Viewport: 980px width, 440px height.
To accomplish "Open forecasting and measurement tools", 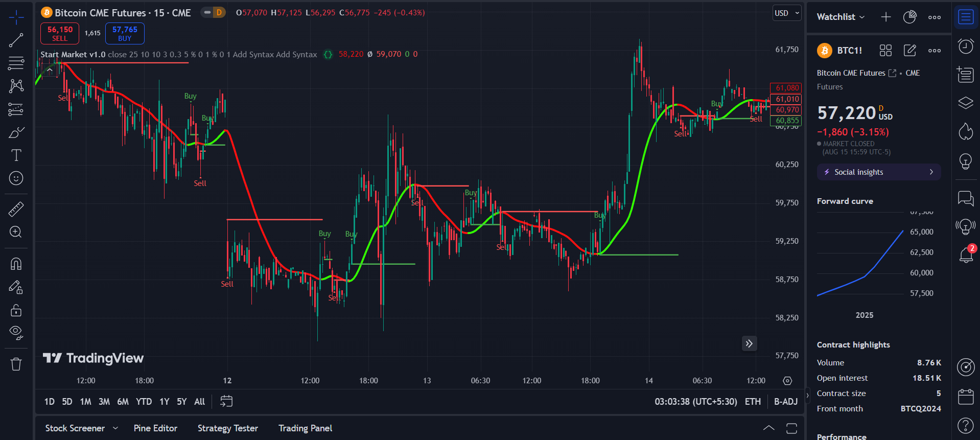I will [16, 109].
